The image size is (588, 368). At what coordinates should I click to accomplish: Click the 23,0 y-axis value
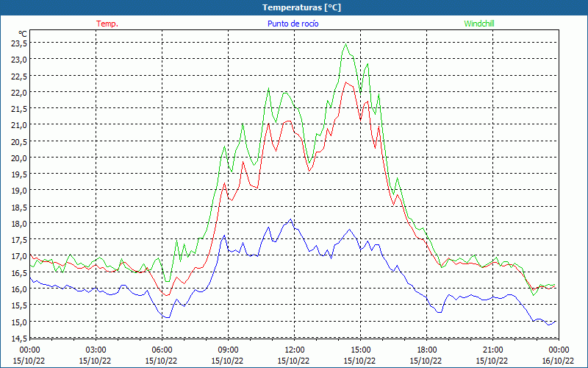19,60
